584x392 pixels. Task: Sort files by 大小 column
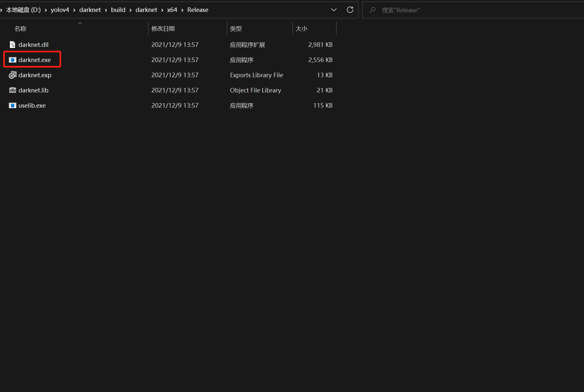302,28
